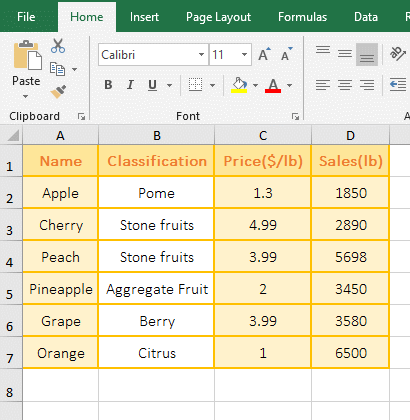Select column A header
410x420 pixels.
(60, 135)
